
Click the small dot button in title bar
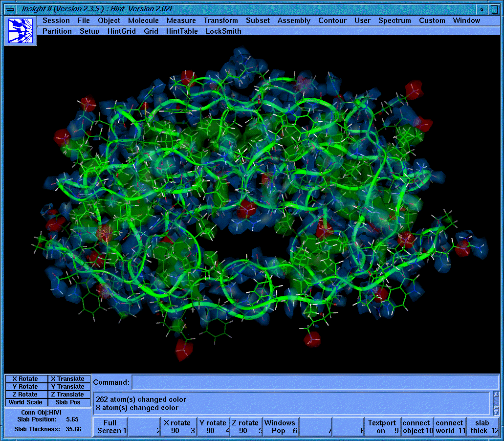coord(482,9)
